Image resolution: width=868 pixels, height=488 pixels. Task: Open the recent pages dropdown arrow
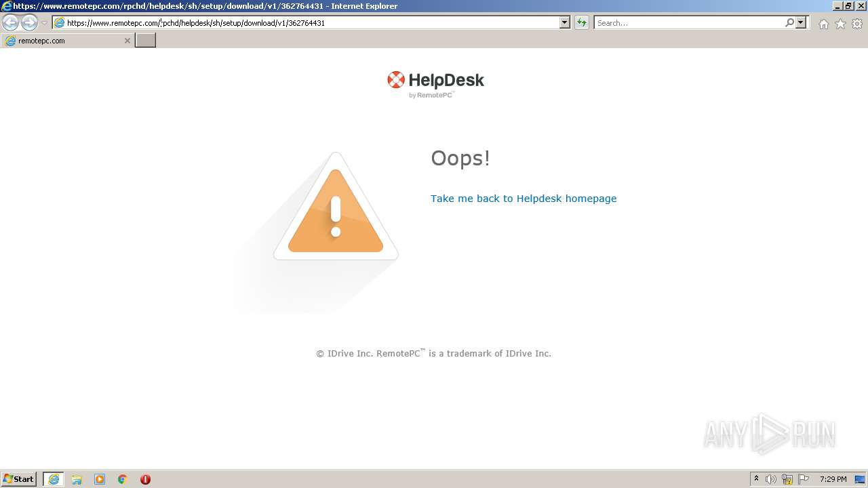pyautogui.click(x=44, y=23)
